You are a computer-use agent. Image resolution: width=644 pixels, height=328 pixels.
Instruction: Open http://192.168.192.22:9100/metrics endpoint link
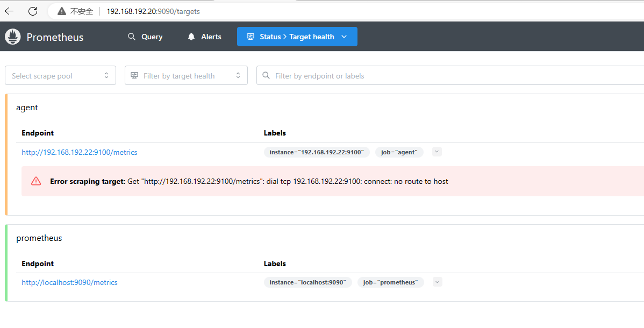point(80,152)
